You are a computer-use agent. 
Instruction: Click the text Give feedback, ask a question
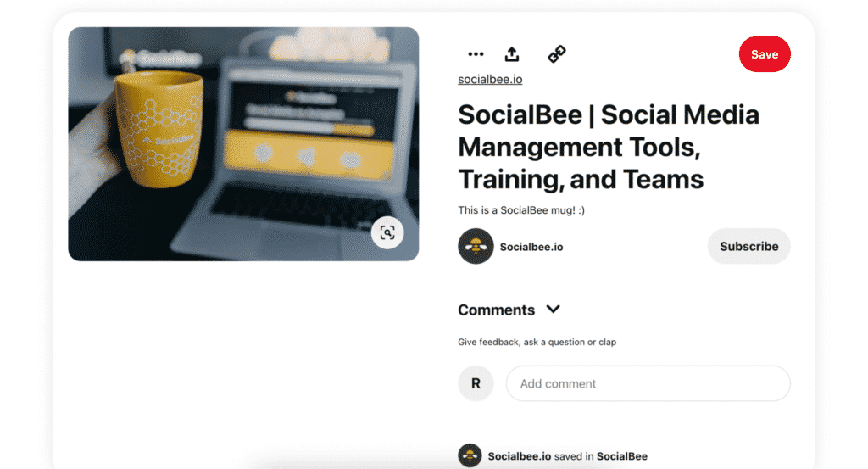(x=537, y=342)
